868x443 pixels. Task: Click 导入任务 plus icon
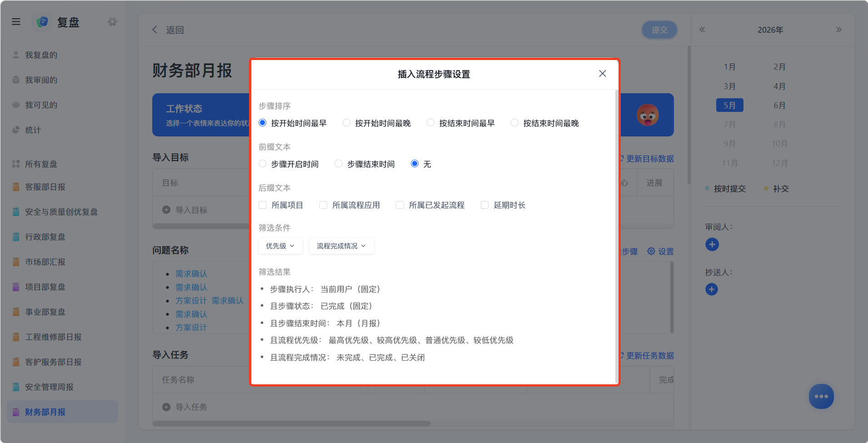(x=166, y=407)
